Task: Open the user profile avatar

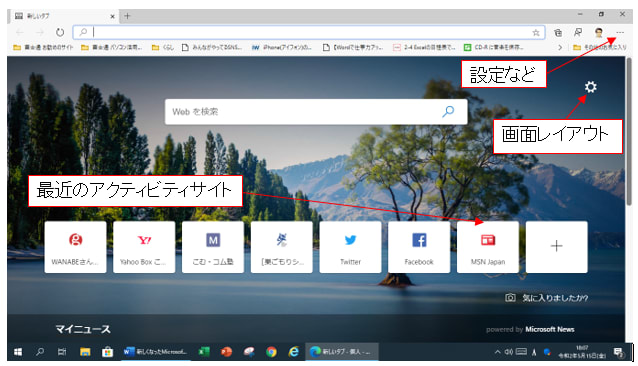Action: (x=599, y=33)
